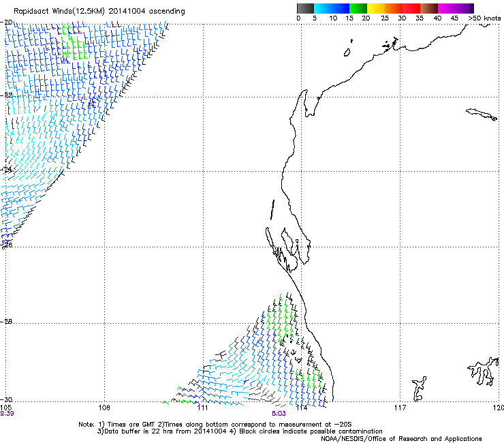The width and height of the screenshot is (504, 443).
Task: Click the 'NOAA/NESDIS/Office of Research and Applications' credit
Action: pyautogui.click(x=401, y=439)
